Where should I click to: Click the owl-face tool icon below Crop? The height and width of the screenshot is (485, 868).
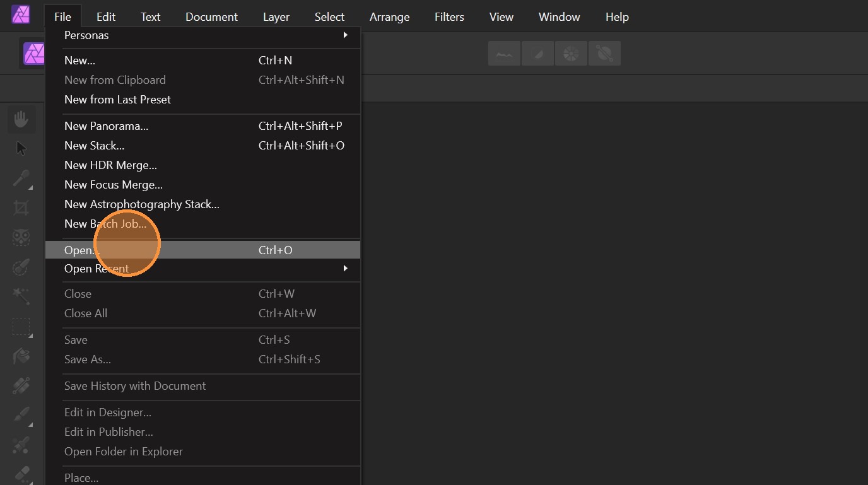[x=21, y=238]
